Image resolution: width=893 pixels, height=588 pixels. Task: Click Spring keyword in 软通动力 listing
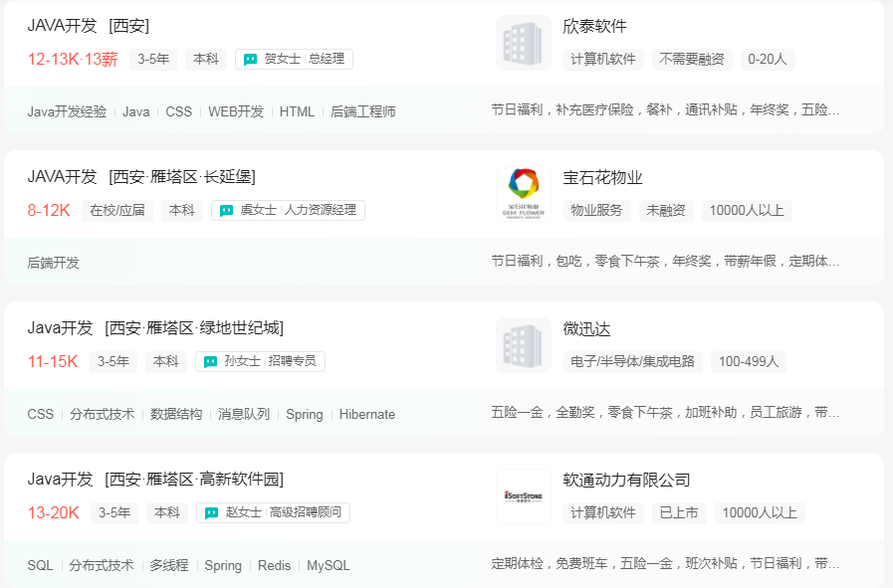[x=223, y=566]
